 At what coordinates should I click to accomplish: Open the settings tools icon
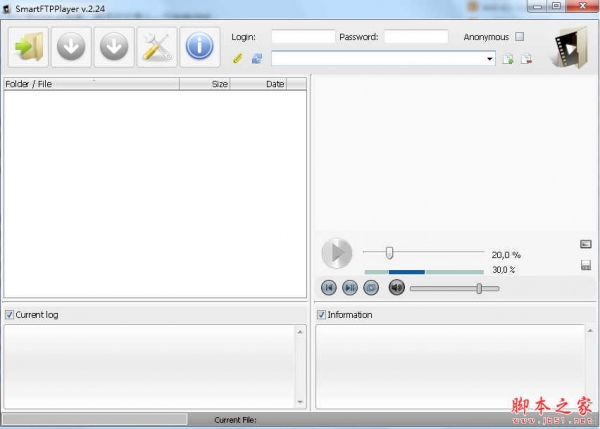pos(157,45)
